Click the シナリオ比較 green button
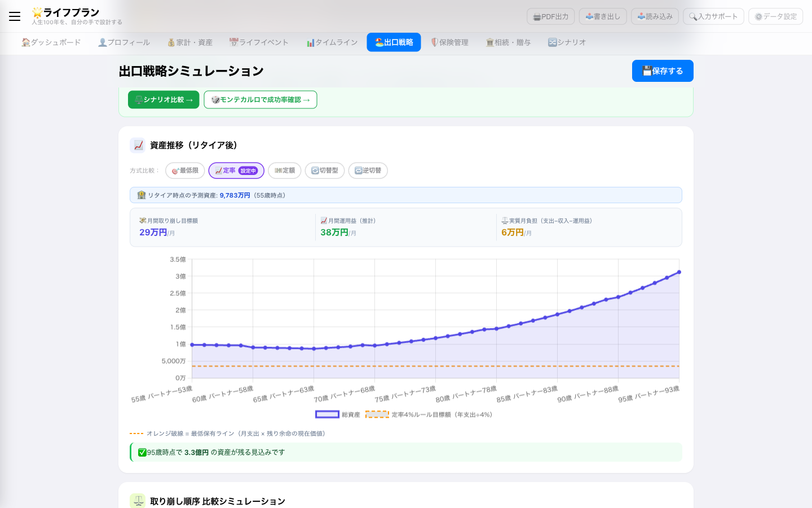 coord(164,99)
